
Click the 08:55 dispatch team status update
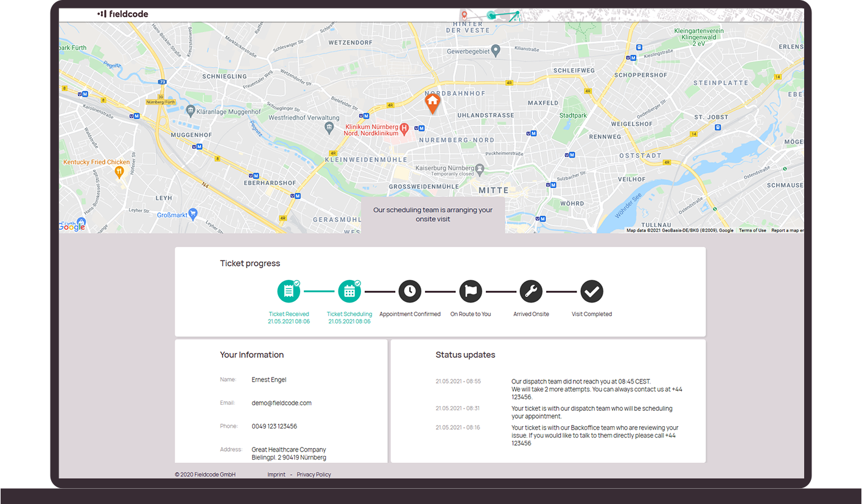click(x=597, y=389)
